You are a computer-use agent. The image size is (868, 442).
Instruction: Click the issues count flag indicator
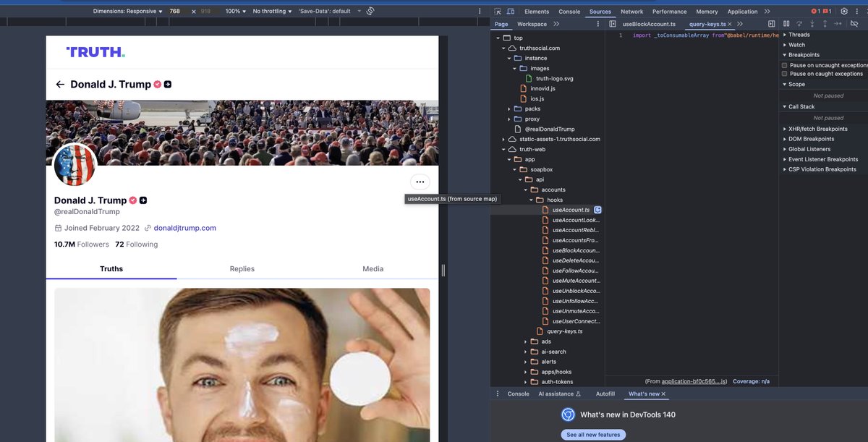coord(827,12)
